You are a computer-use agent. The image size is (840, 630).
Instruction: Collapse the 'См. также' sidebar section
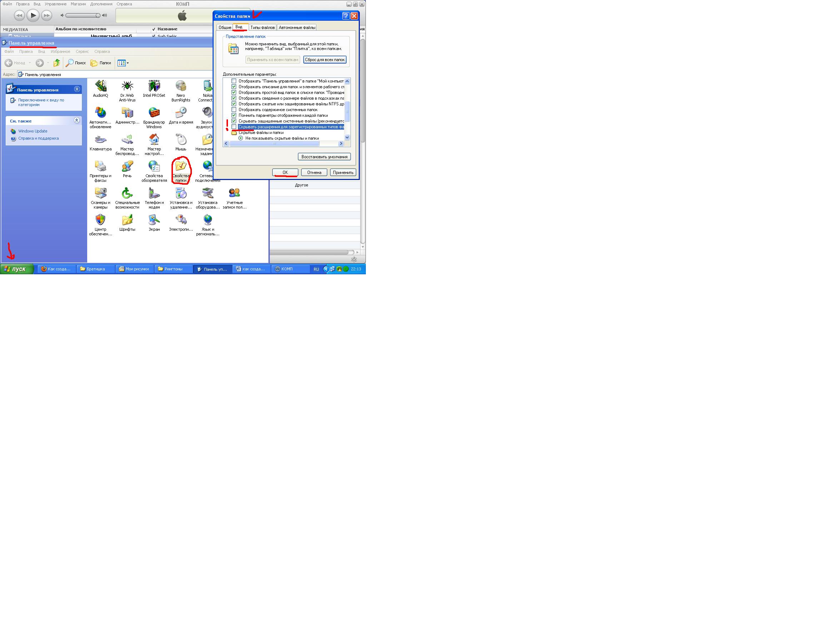click(x=77, y=121)
